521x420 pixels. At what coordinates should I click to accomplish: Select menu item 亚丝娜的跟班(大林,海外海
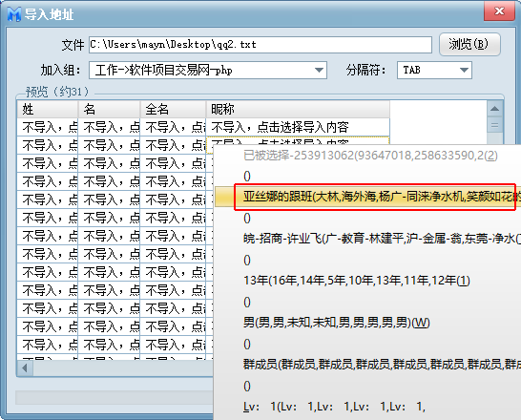point(367,197)
